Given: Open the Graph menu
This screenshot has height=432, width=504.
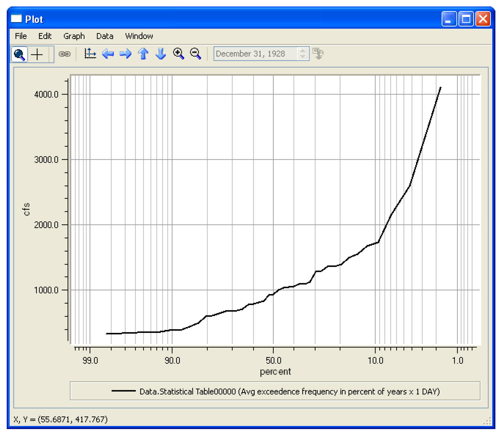Looking at the screenshot, I should pos(74,36).
